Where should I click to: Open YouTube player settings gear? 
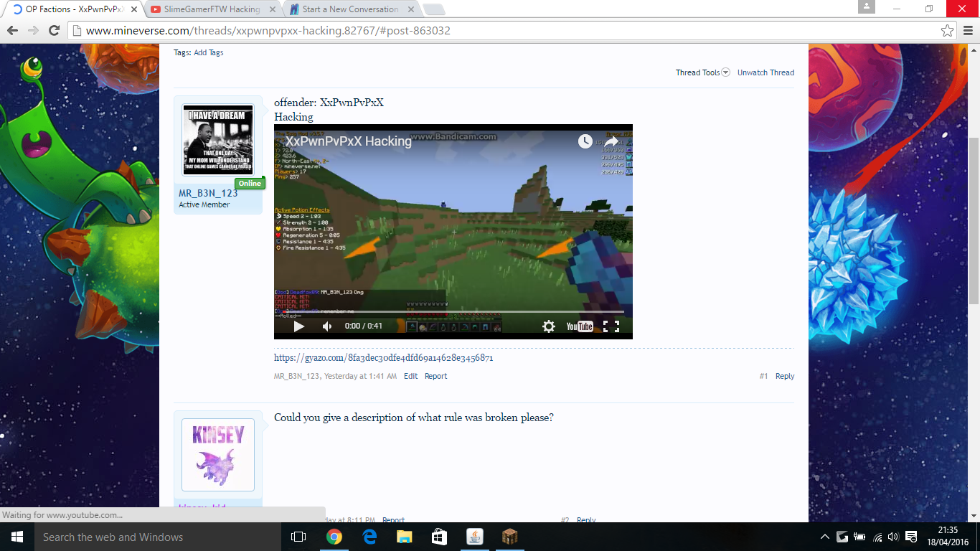point(549,326)
